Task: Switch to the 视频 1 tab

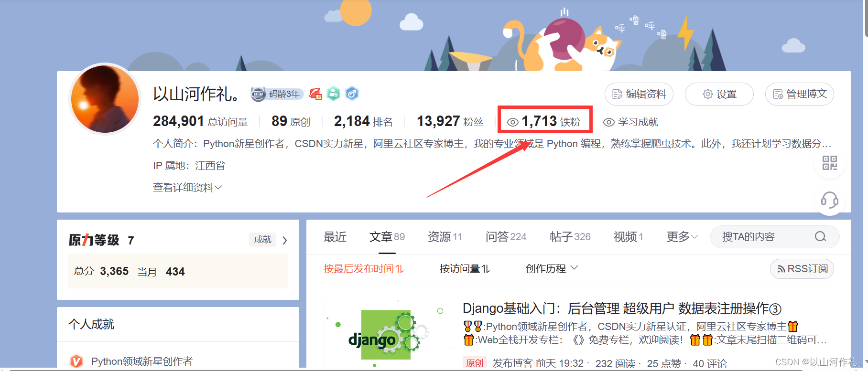Action: (x=629, y=237)
